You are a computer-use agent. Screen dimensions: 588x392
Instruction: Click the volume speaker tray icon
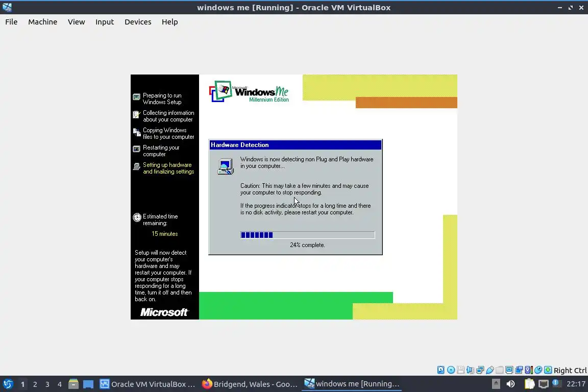pos(510,384)
